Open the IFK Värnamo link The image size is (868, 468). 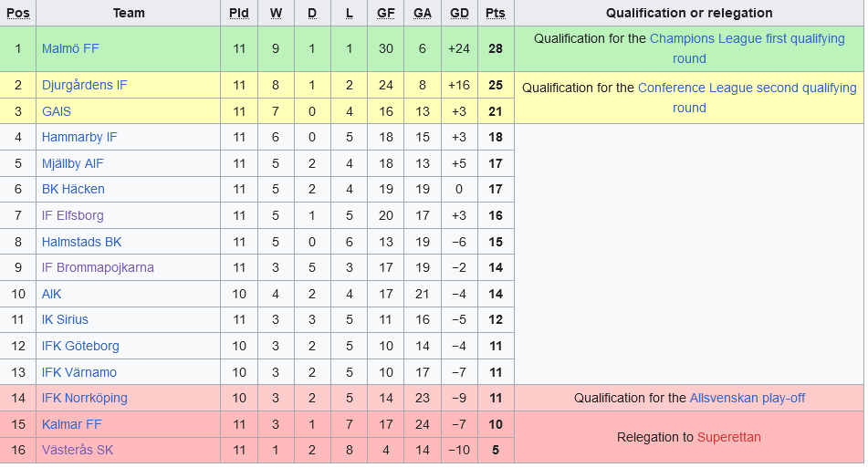pyautogui.click(x=78, y=372)
